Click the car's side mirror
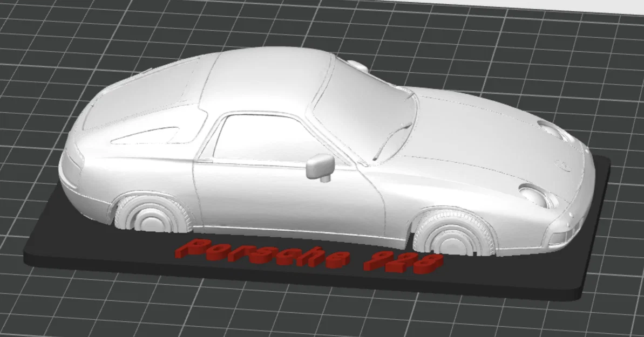The height and width of the screenshot is (337, 644). tap(320, 168)
